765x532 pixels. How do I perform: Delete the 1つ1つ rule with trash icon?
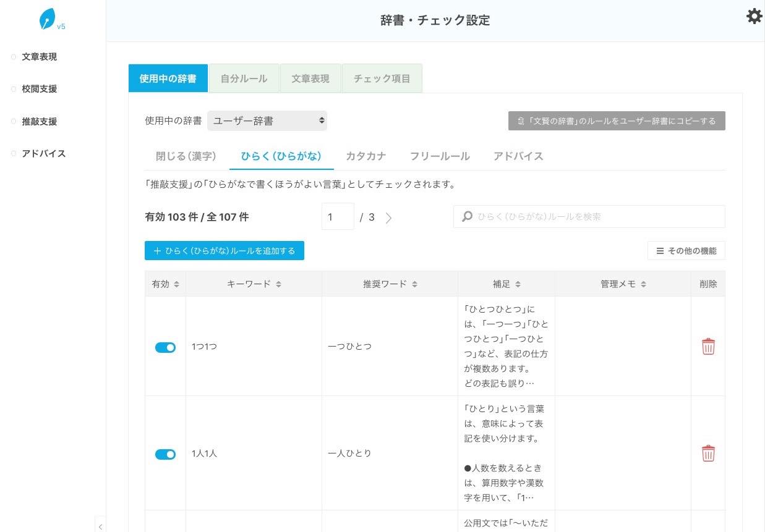708,347
